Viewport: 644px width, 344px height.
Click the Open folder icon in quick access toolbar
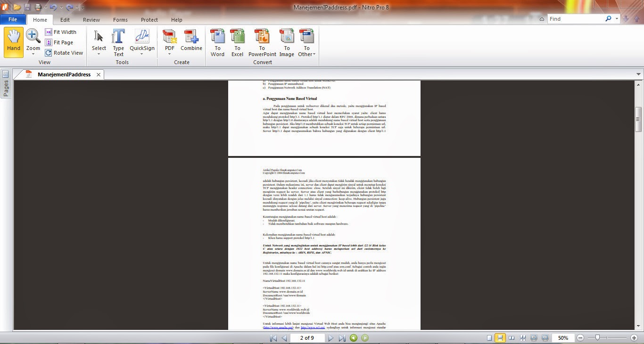[17, 7]
